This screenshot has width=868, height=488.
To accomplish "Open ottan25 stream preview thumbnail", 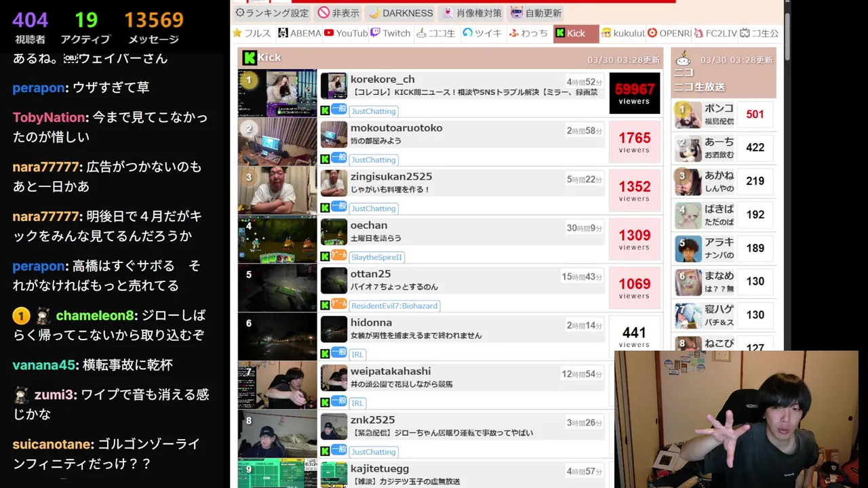I will coord(277,288).
